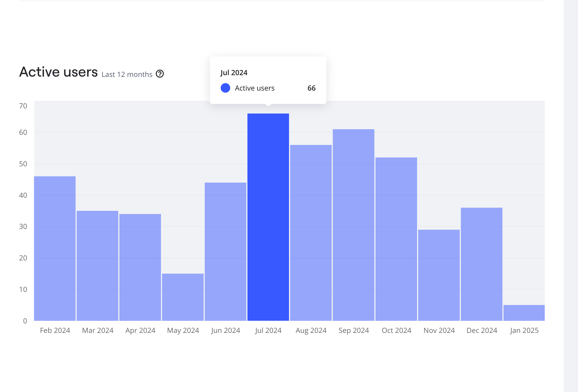This screenshot has height=392, width=578.
Task: Click the Last 12 months label
Action: tap(127, 74)
